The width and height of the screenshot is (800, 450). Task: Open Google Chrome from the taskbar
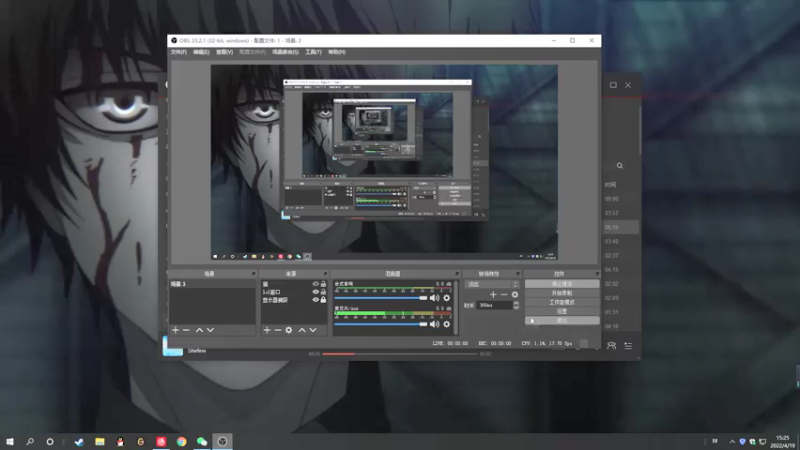click(x=182, y=441)
